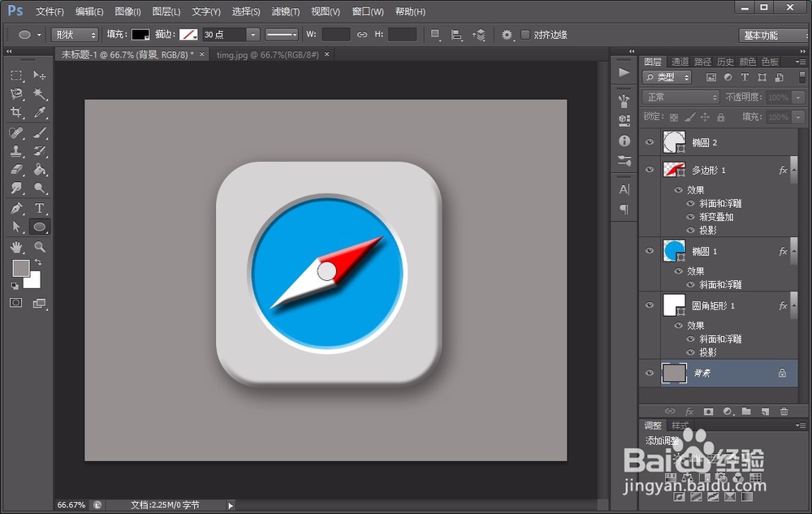The width and height of the screenshot is (812, 514).
Task: Link shape width and height
Action: [x=362, y=35]
